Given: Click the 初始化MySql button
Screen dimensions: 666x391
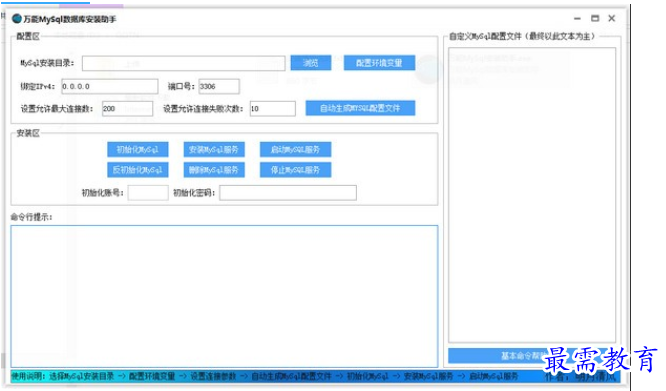Looking at the screenshot, I should click(x=138, y=149).
